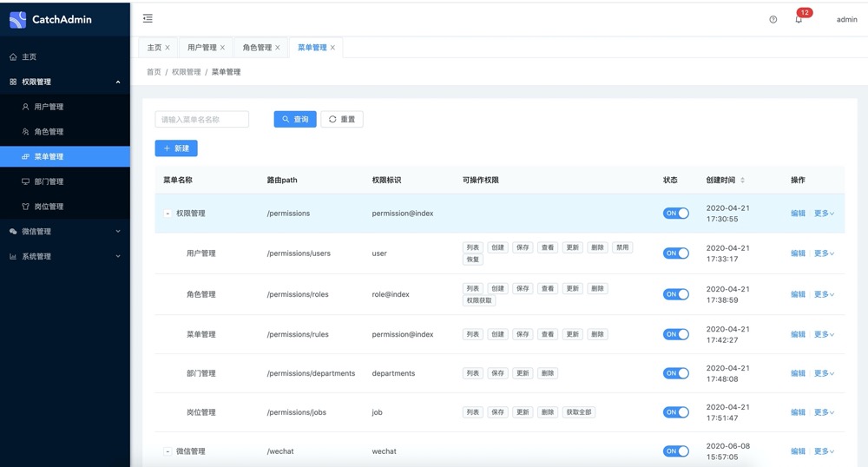Collapse the 微信管理 table row tree

click(x=168, y=451)
